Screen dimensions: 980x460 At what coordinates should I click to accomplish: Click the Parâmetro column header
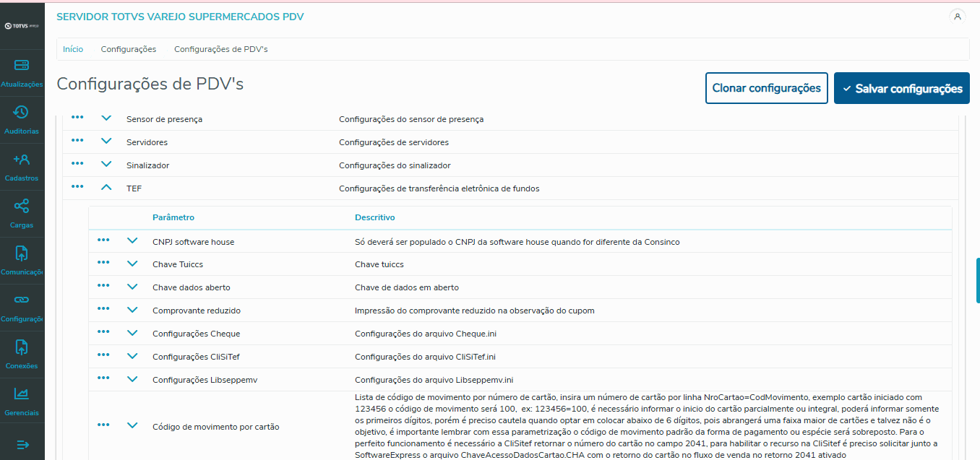[x=173, y=217]
